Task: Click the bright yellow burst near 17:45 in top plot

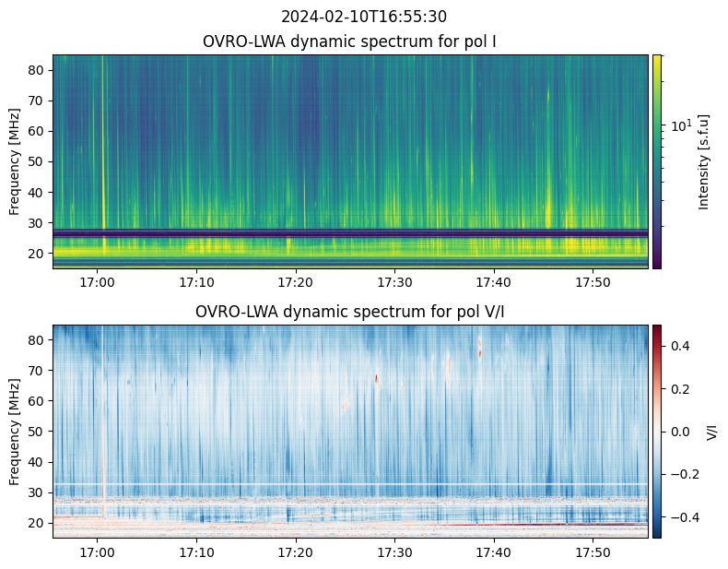Action: pyautogui.click(x=549, y=212)
